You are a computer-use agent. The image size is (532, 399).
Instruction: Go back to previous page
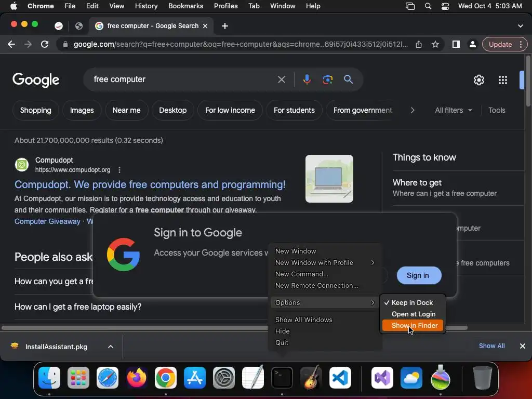pos(11,44)
